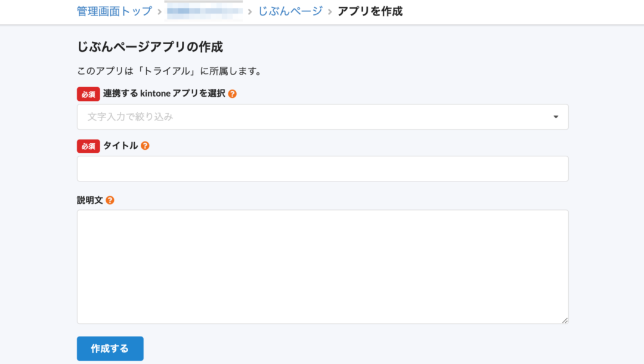Screen dimensions: 644x364
Task: Open the help icon next to 説明文
Action: [110, 200]
